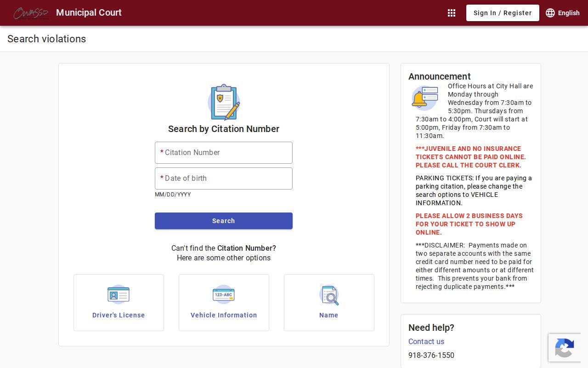Click the driver's license card icon
This screenshot has width=588, height=368.
[x=119, y=294]
